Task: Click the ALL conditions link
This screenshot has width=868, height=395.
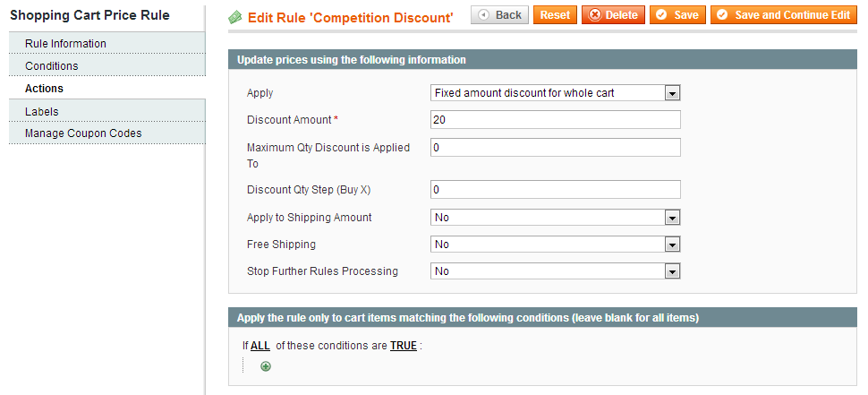Action: (x=260, y=346)
